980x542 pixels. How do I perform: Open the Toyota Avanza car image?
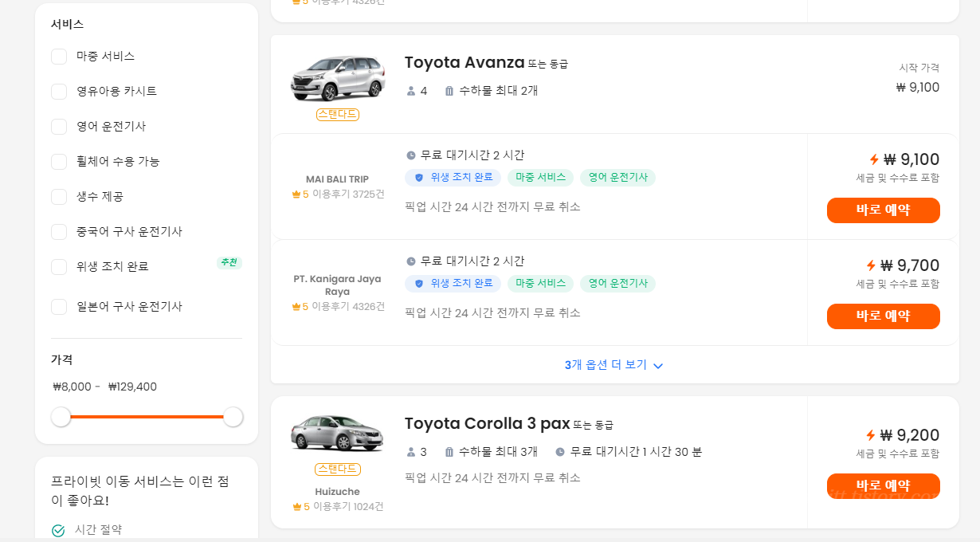pos(338,78)
